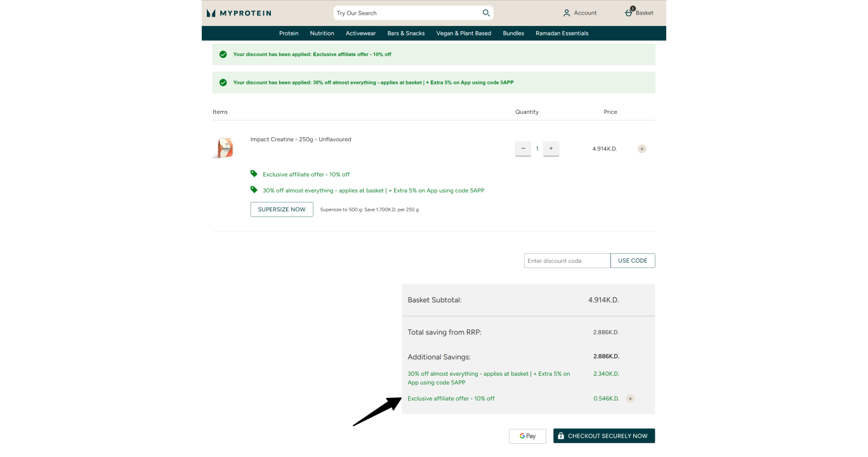Viewport: 868px width, 457px height.
Task: Click the Additional Savings label
Action: [x=439, y=357]
